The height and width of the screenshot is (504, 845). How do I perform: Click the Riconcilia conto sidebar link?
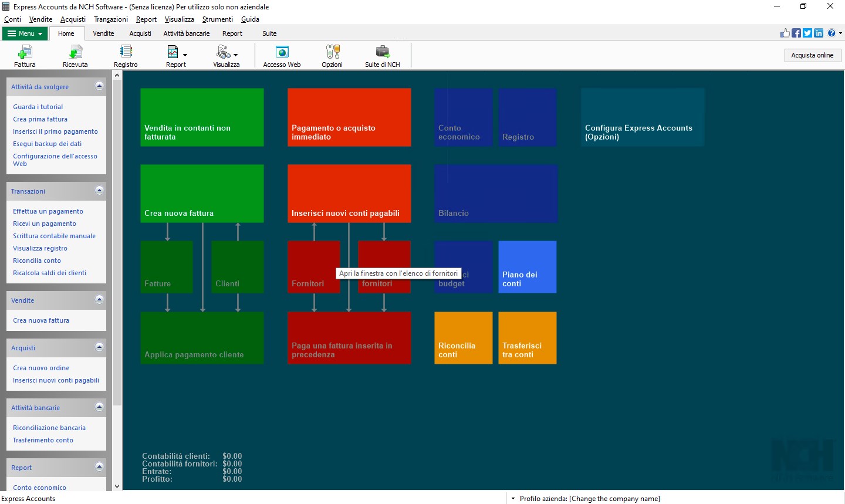coord(37,261)
